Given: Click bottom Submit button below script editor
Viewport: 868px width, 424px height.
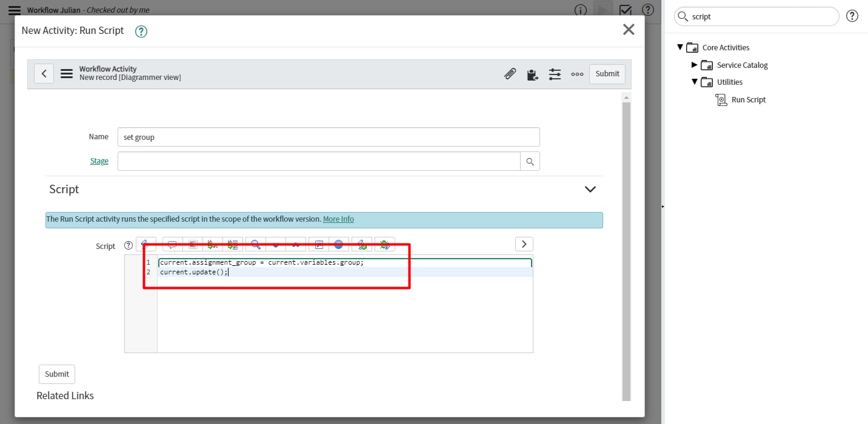Looking at the screenshot, I should [57, 374].
